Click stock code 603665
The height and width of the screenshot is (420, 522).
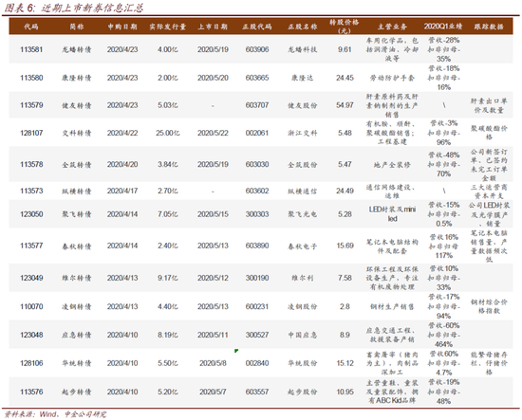coord(257,78)
